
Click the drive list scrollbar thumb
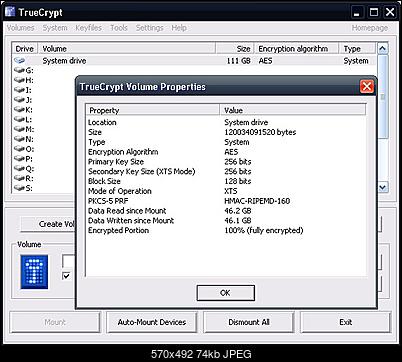pyautogui.click(x=383, y=96)
